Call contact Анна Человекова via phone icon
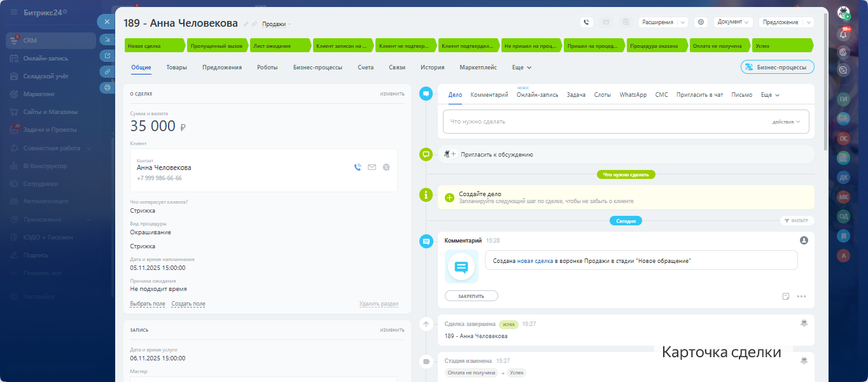This screenshot has height=382, width=868. click(358, 167)
